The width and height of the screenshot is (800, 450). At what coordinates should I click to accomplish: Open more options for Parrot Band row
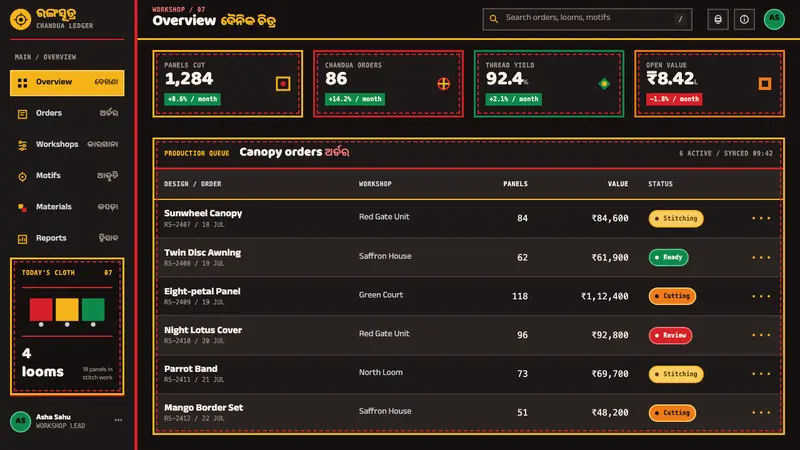click(761, 374)
